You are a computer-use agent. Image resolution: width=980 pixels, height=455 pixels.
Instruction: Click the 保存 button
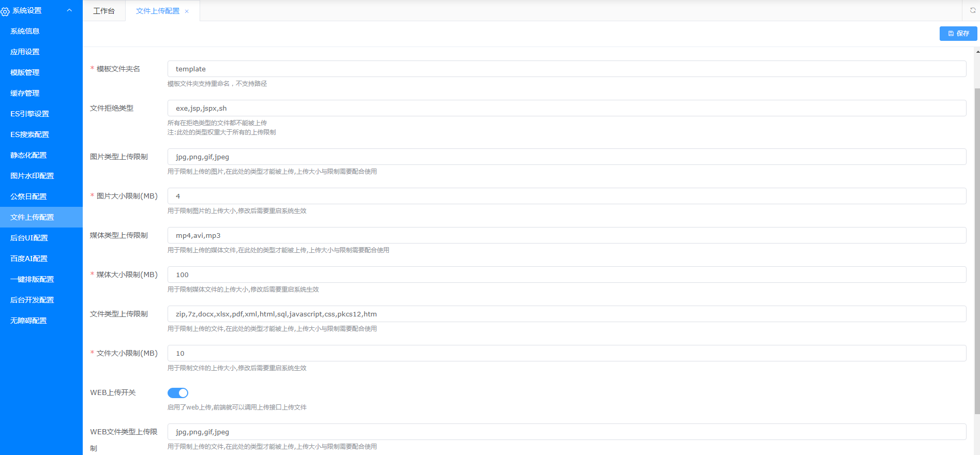[958, 34]
